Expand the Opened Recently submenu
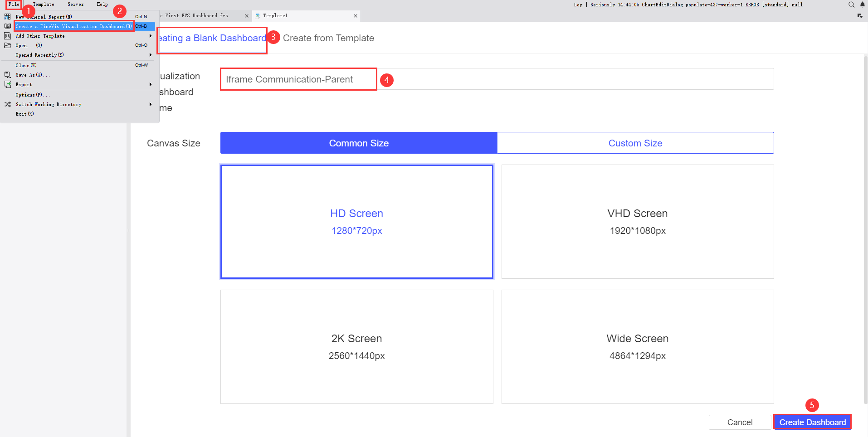Image resolution: width=868 pixels, height=437 pixels. tap(150, 55)
